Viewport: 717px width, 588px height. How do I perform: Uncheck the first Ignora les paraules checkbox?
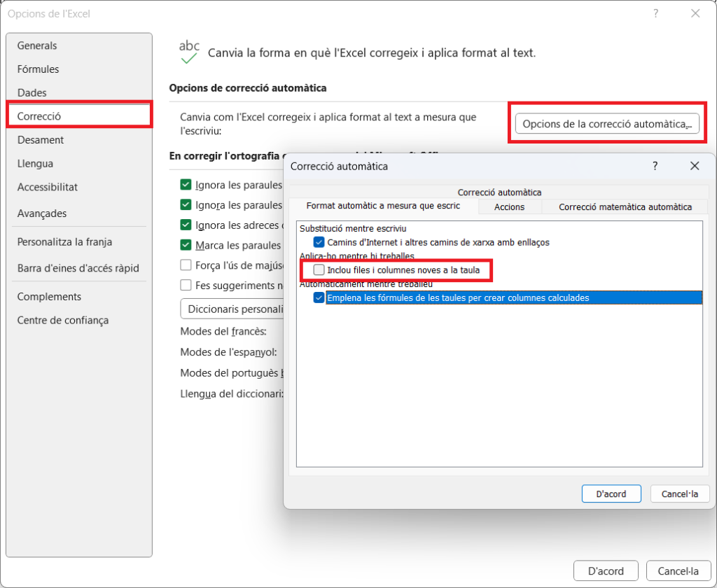tap(186, 185)
